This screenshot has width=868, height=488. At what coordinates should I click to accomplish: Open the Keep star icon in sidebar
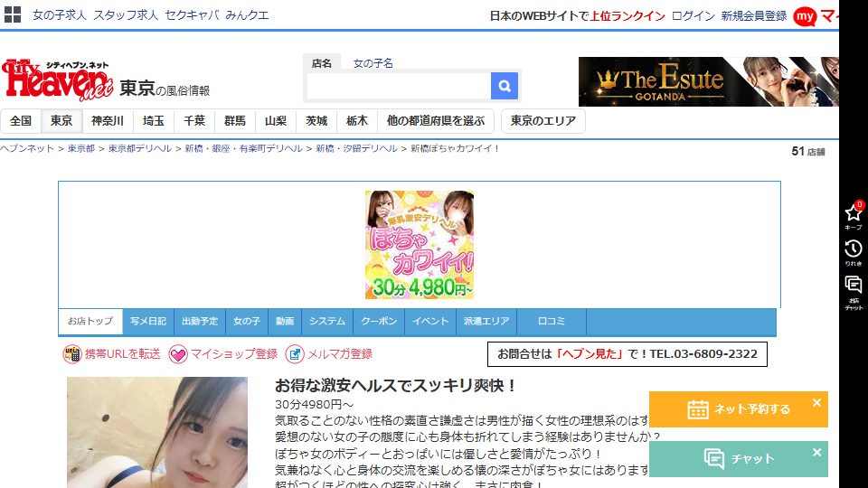(853, 215)
